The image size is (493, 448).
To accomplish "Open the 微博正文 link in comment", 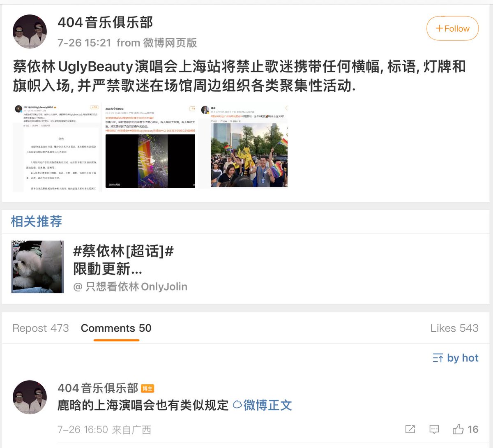I will (x=263, y=405).
